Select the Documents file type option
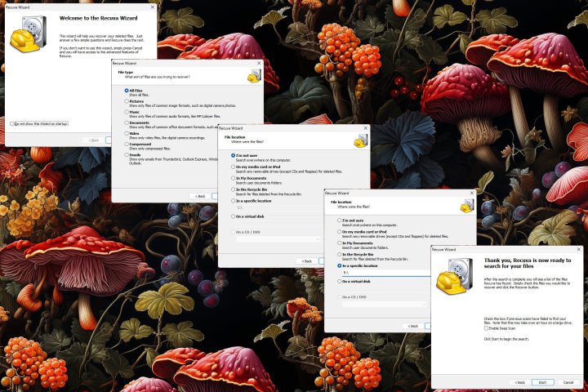The image size is (588, 392). coord(127,123)
